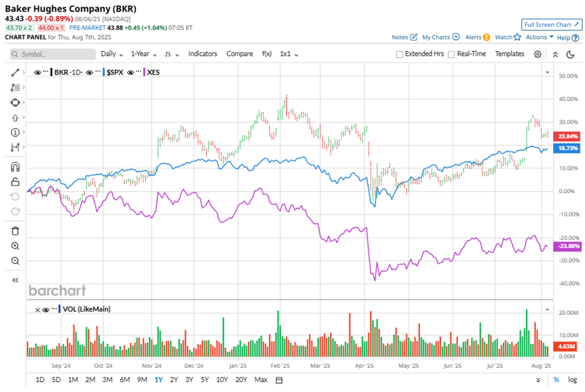The height and width of the screenshot is (392, 585).
Task: Choose the arrow marker tool
Action: point(15,117)
